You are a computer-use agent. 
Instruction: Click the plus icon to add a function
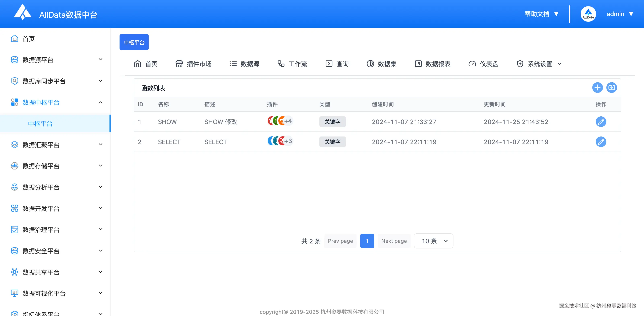[x=598, y=87]
